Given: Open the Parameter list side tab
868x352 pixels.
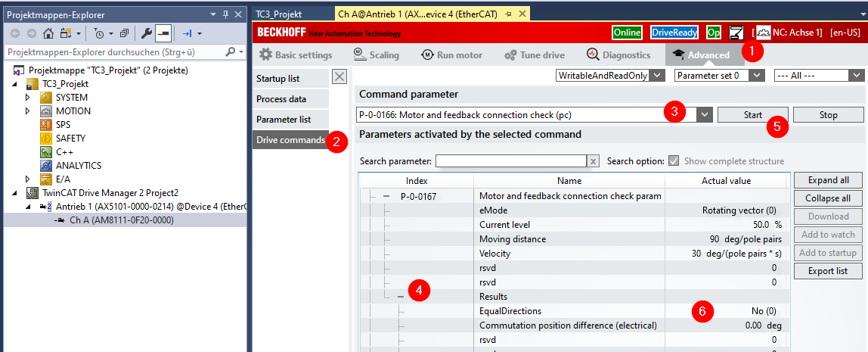Looking at the screenshot, I should 283,120.
